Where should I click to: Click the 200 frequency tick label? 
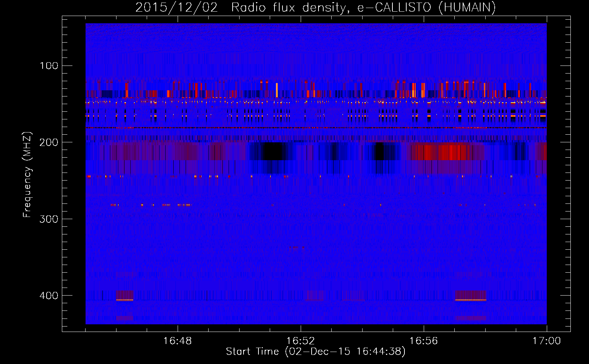[x=49, y=142]
